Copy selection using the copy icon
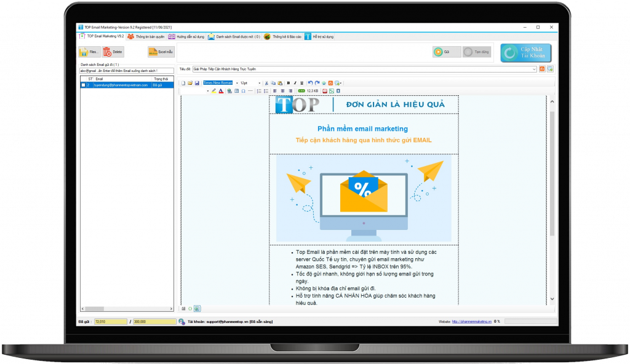Viewport: 630px width, 364px height. point(273,83)
